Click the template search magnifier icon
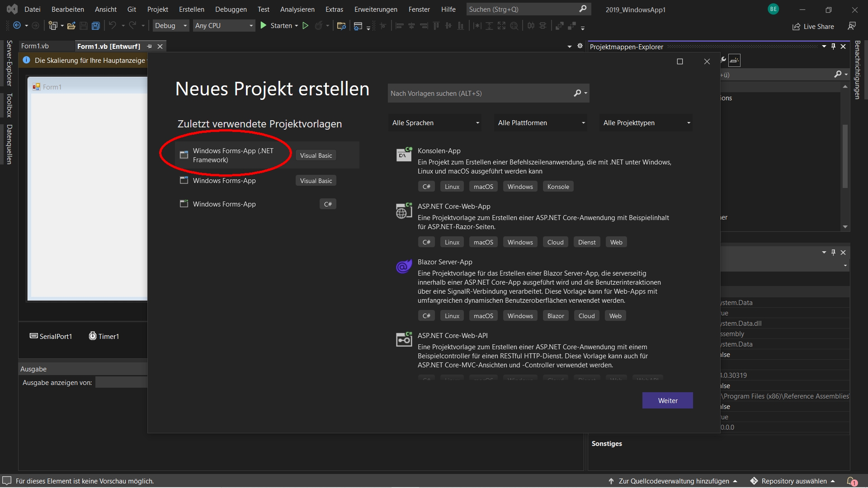The height and width of the screenshot is (488, 868). click(577, 93)
